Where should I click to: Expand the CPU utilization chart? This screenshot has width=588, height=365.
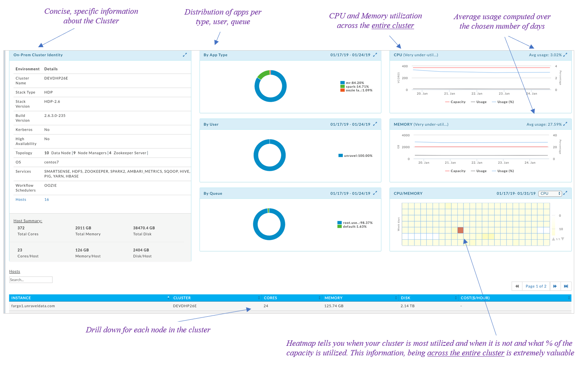(565, 55)
